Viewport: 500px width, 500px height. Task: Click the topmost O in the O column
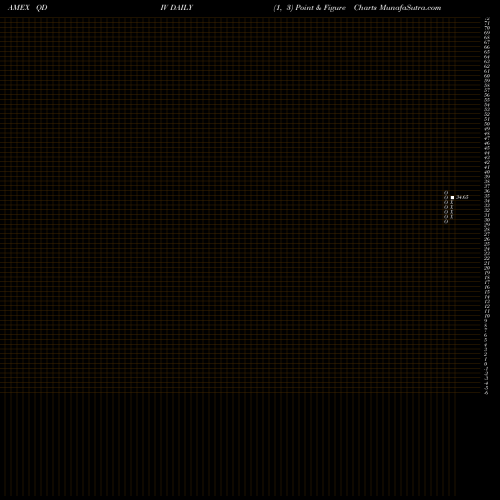pos(446,193)
